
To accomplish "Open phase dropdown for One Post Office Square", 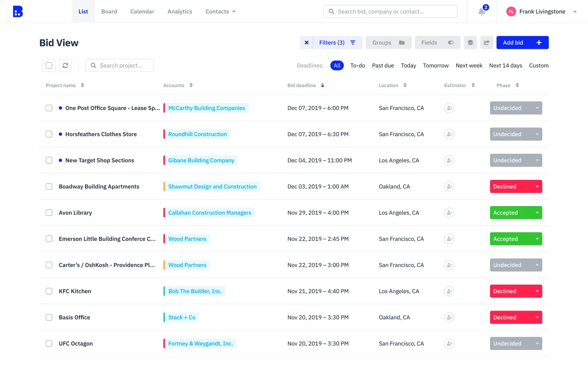I will pos(516,108).
